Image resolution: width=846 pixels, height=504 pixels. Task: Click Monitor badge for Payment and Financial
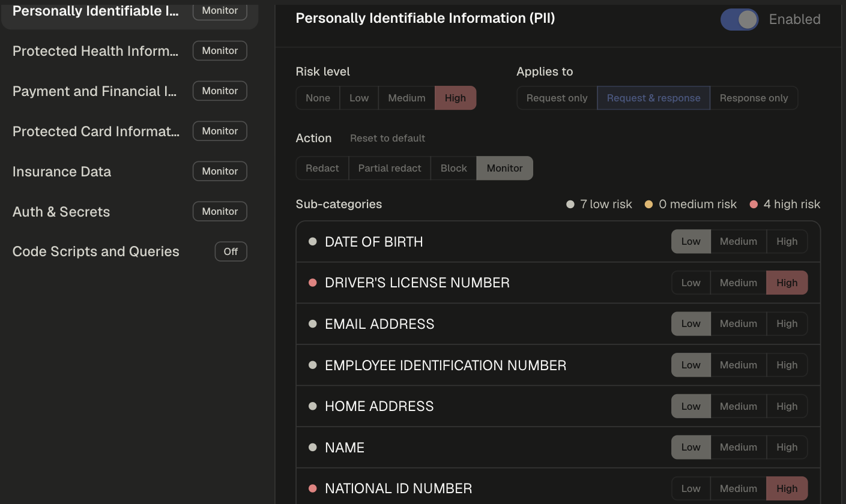click(x=220, y=91)
